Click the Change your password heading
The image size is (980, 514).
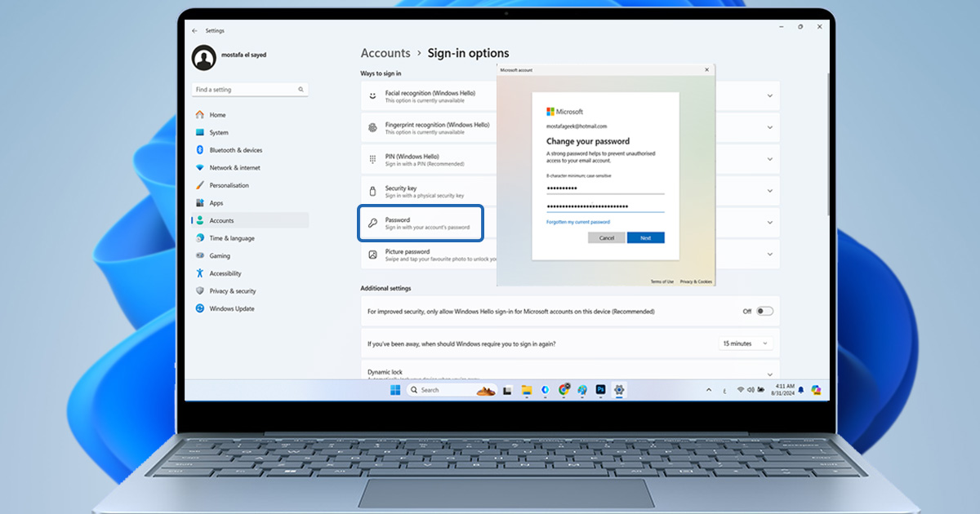588,141
